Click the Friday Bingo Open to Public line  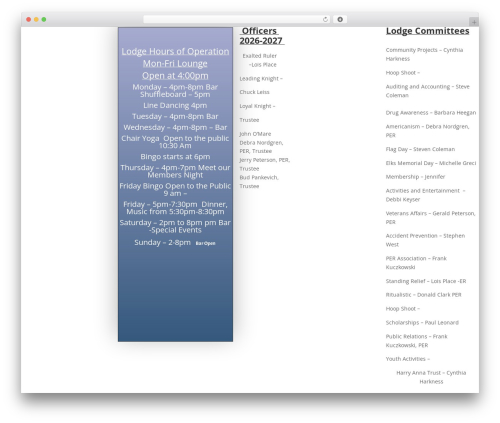coord(175,190)
